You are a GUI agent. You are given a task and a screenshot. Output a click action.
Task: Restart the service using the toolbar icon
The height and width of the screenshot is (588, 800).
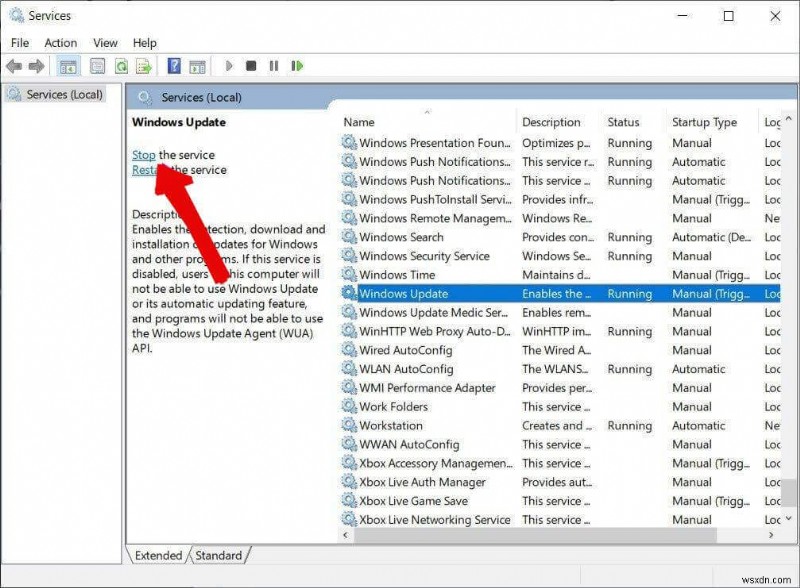297,66
